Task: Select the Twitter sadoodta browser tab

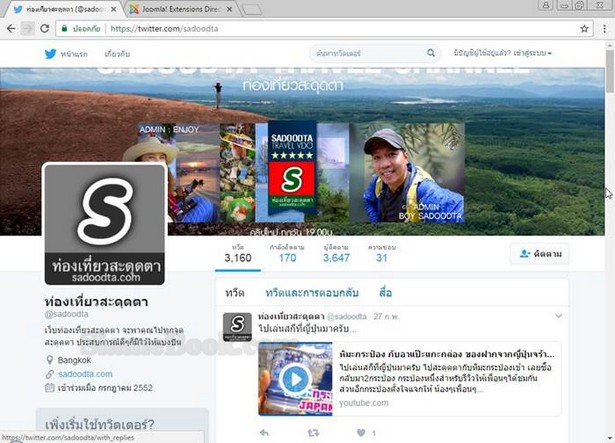Action: tap(65, 9)
